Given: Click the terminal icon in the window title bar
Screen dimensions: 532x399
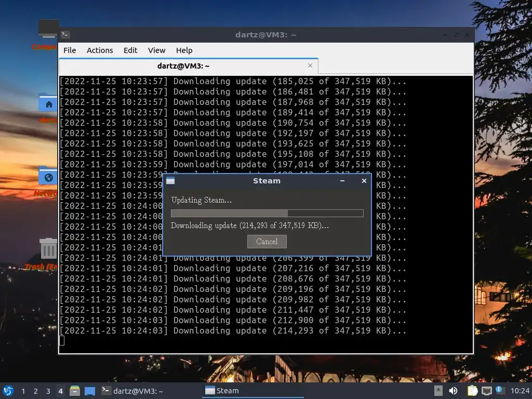Looking at the screenshot, I should [x=65, y=35].
